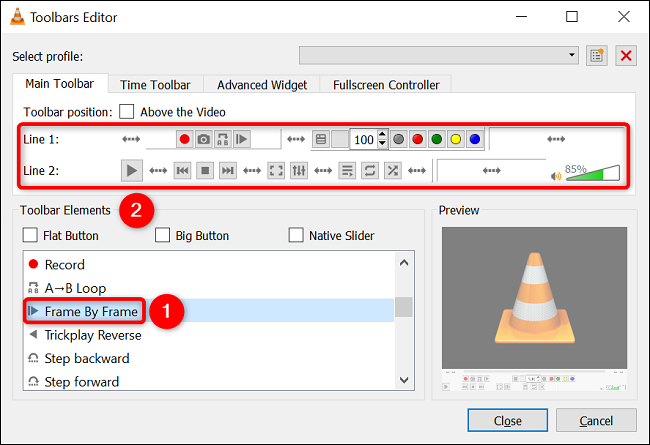The width and height of the screenshot is (650, 445).
Task: Select the playlist icon in Line 2
Action: click(347, 170)
